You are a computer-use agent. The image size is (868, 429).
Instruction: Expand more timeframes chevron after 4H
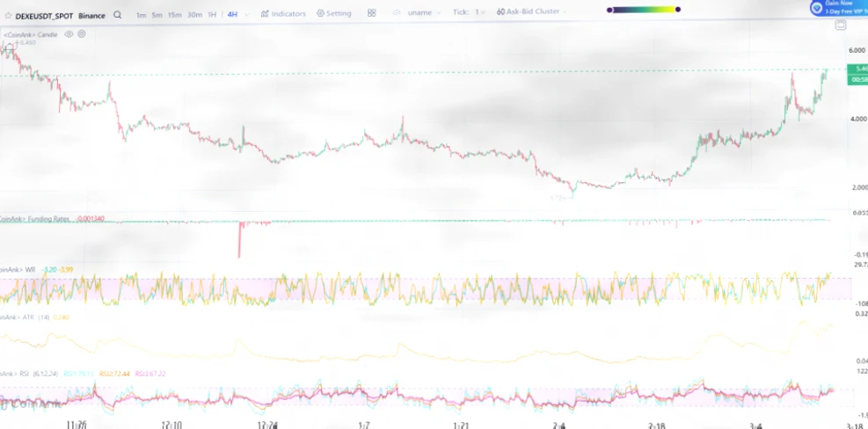pos(246,14)
